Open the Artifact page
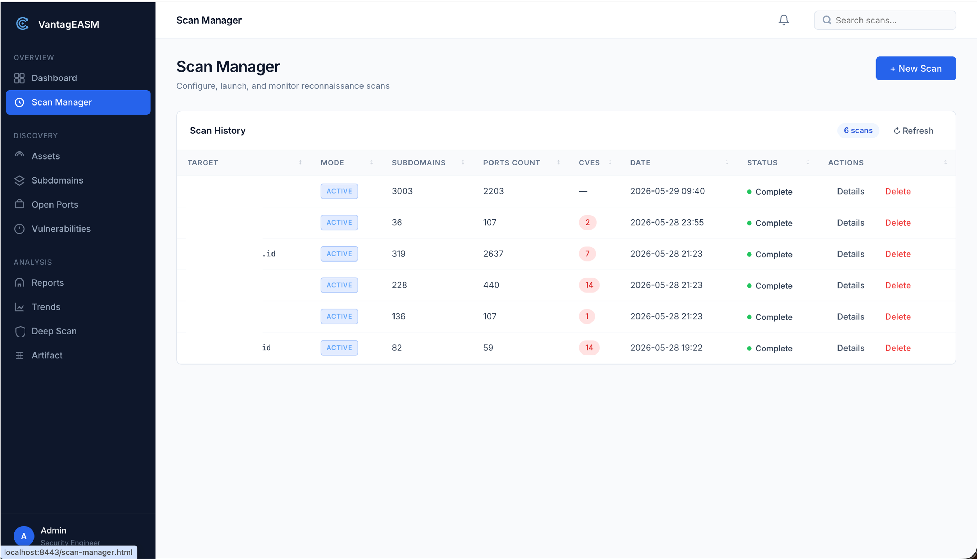Viewport: 979px width, 560px height. click(x=78, y=355)
